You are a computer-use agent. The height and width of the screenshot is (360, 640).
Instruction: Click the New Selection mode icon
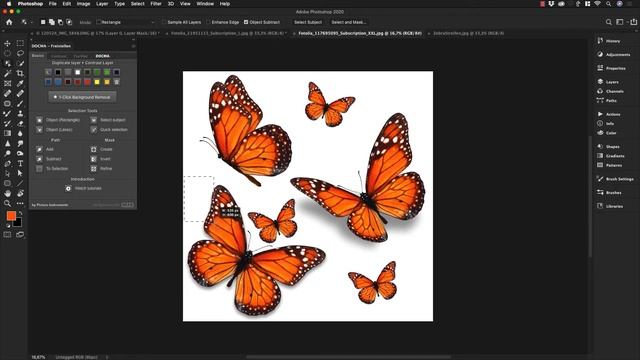tap(43, 22)
